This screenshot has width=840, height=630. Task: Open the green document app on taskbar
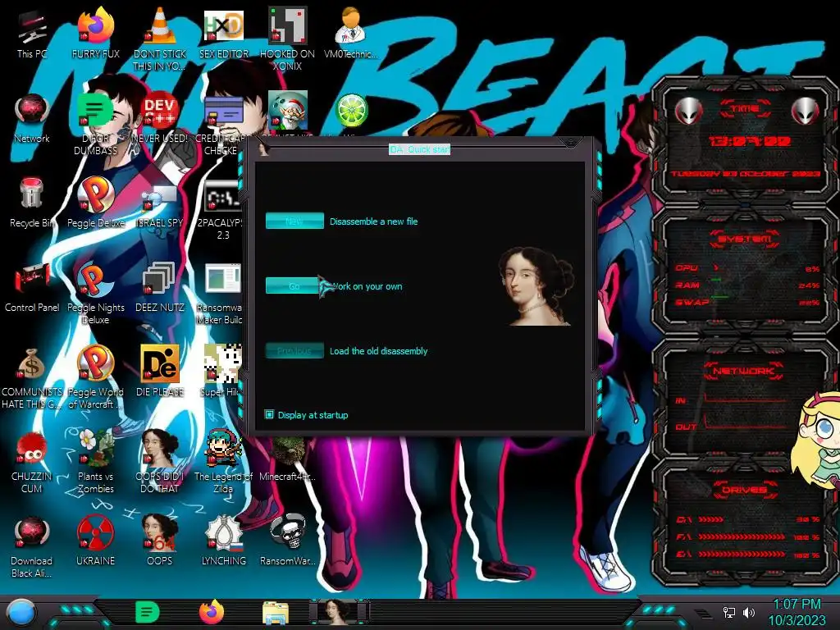pos(147,612)
